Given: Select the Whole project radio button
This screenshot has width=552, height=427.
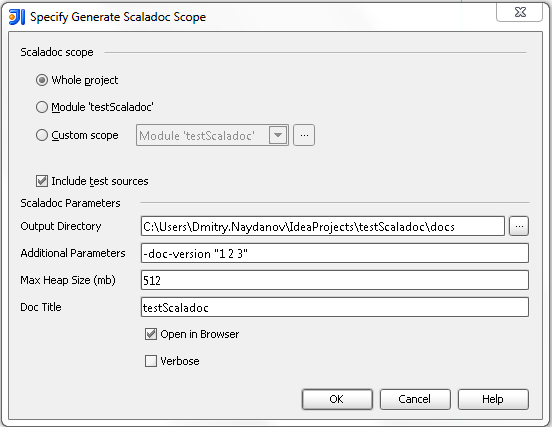Looking at the screenshot, I should (x=42, y=80).
